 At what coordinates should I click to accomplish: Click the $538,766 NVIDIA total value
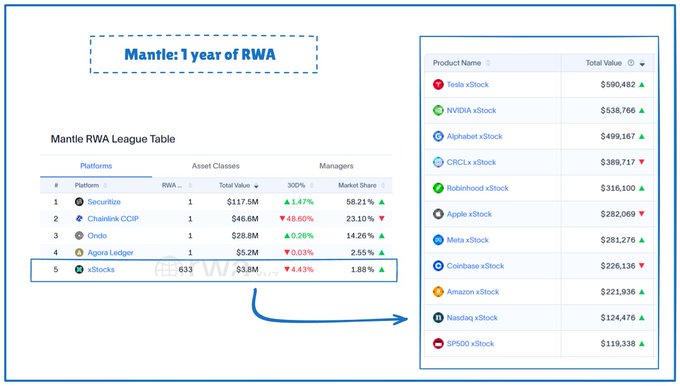pos(618,110)
